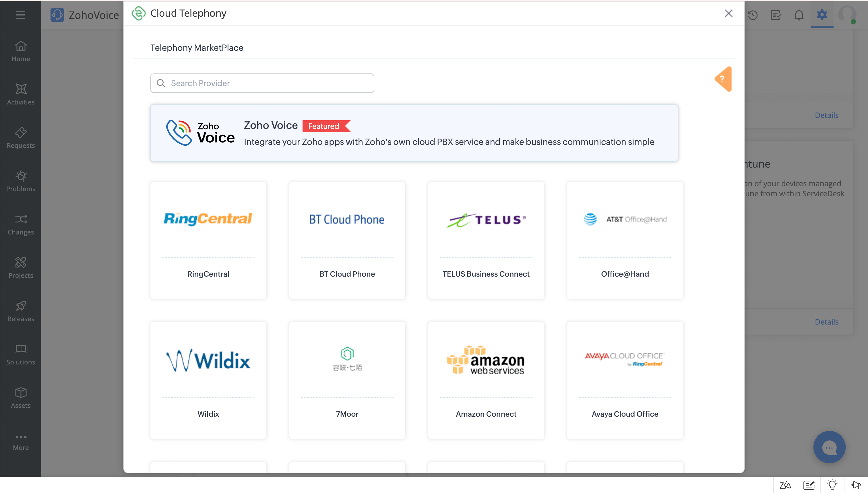
Task: Click the orange help question icon
Action: 723,79
